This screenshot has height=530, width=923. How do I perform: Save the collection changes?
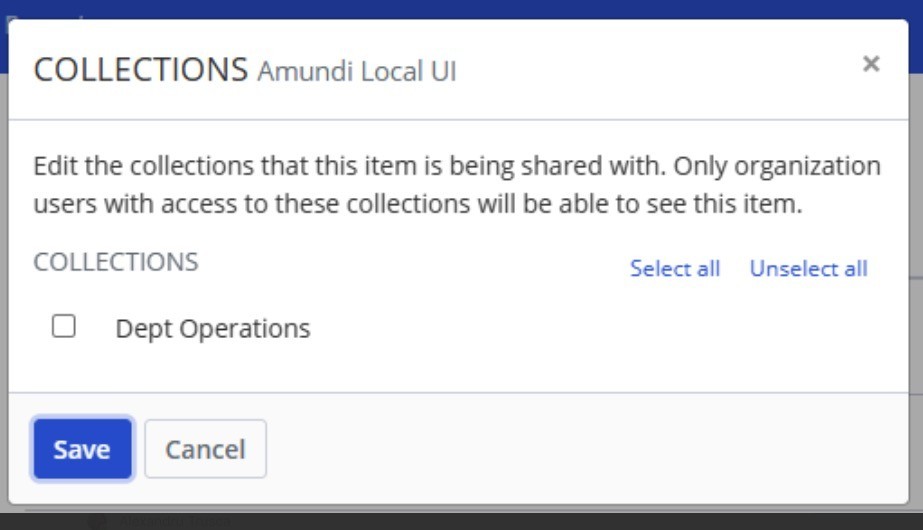(x=82, y=449)
